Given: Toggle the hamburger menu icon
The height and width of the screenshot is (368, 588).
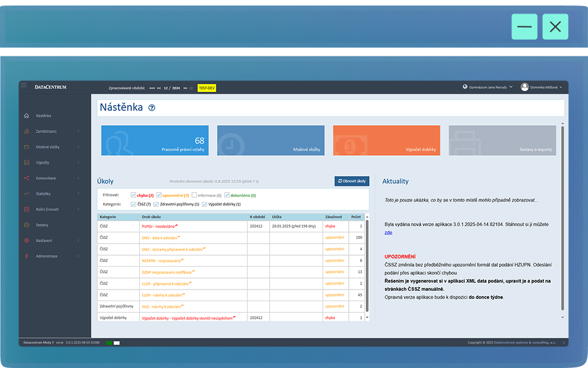Looking at the screenshot, I should click(x=24, y=85).
